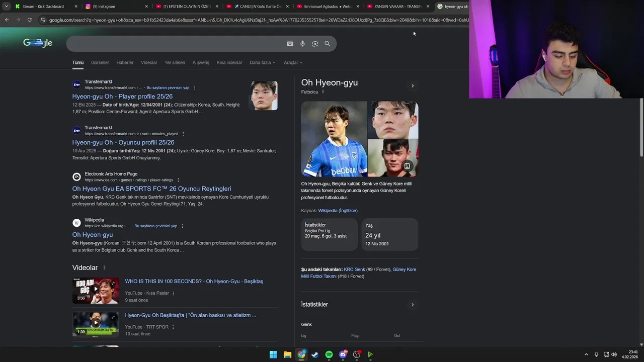Click the browser address bar

coord(258,20)
